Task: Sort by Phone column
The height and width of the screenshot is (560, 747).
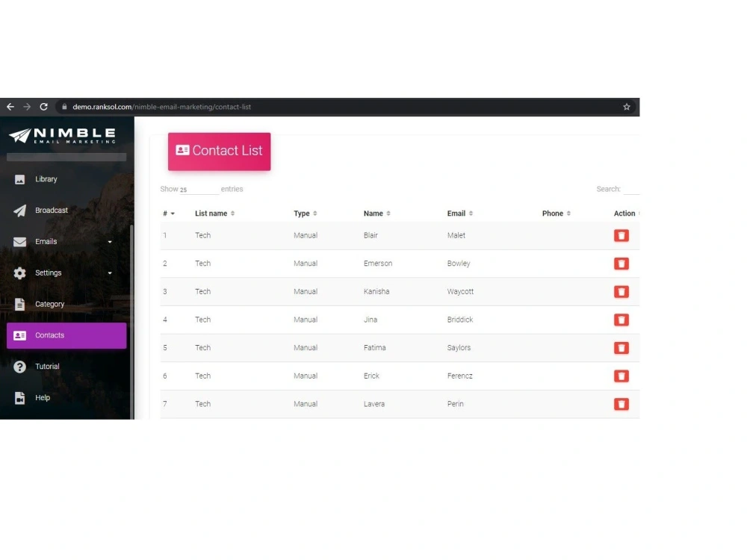Action: (557, 214)
